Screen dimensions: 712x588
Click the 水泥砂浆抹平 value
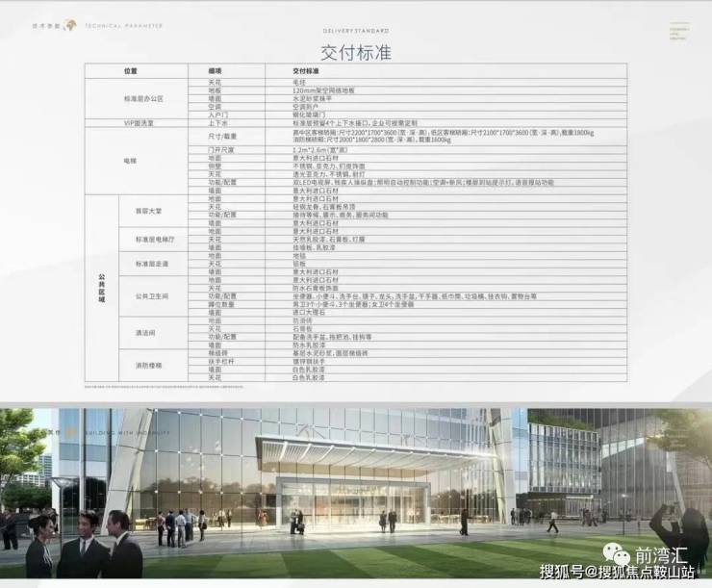313,98
